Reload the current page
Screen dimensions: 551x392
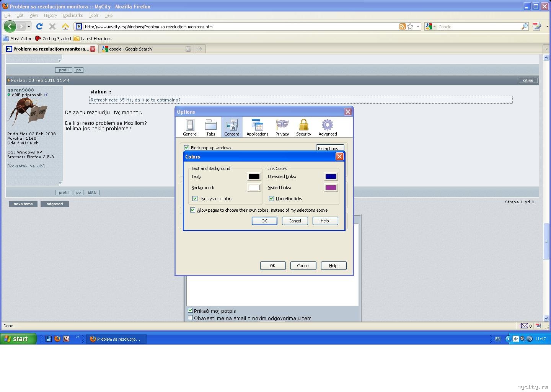pos(39,26)
